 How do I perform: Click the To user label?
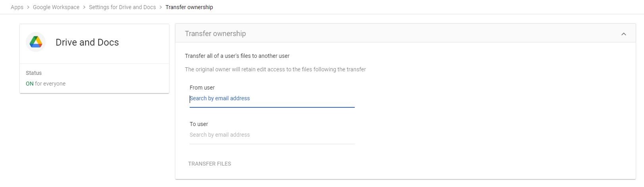click(x=199, y=124)
